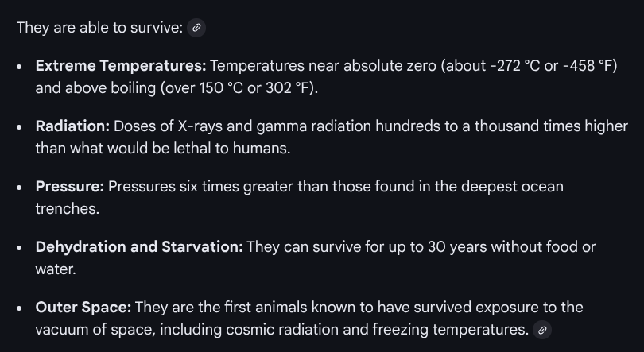
Task: Click the bullet point before "Extreme Temperatures"
Action: (x=20, y=66)
